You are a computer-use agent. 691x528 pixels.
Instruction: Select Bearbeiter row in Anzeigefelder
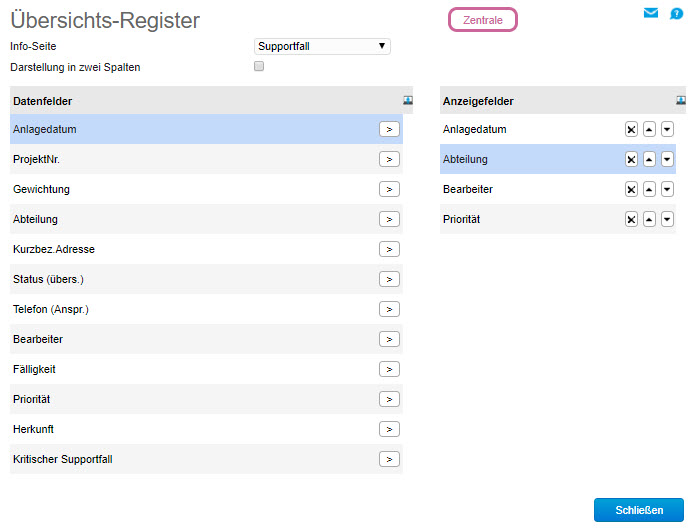(x=558, y=189)
